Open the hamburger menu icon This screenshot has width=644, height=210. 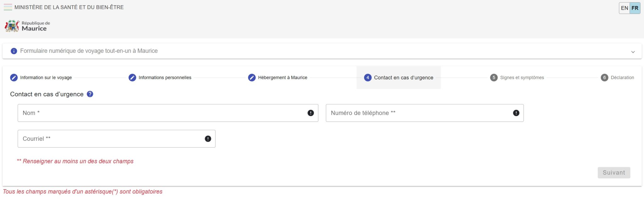(8, 7)
